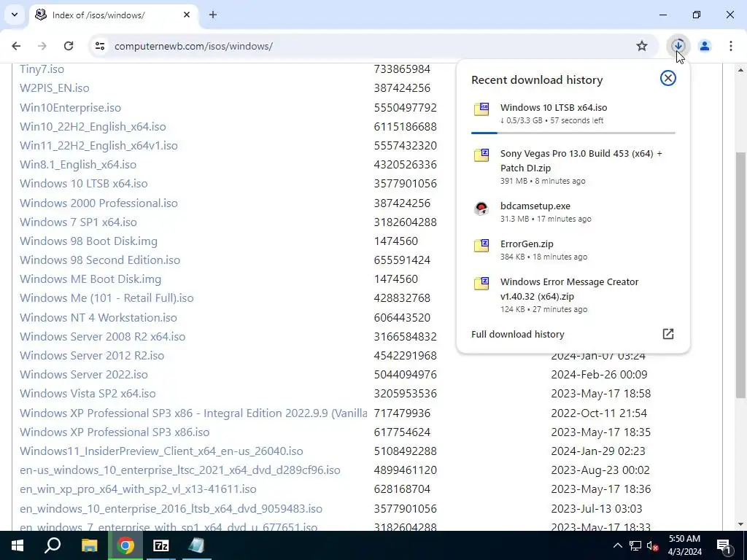Image resolution: width=747 pixels, height=560 pixels.
Task: Open W2PIS_EN.iso link
Action: coord(54,88)
